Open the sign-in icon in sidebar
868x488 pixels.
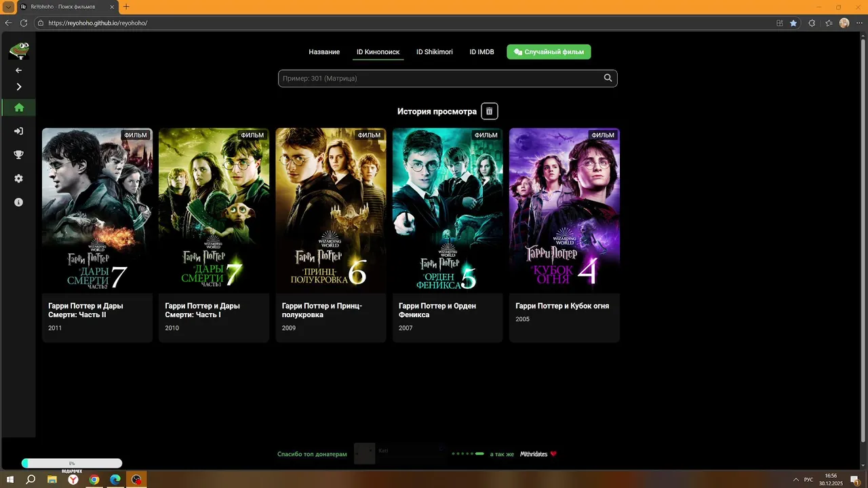18,131
